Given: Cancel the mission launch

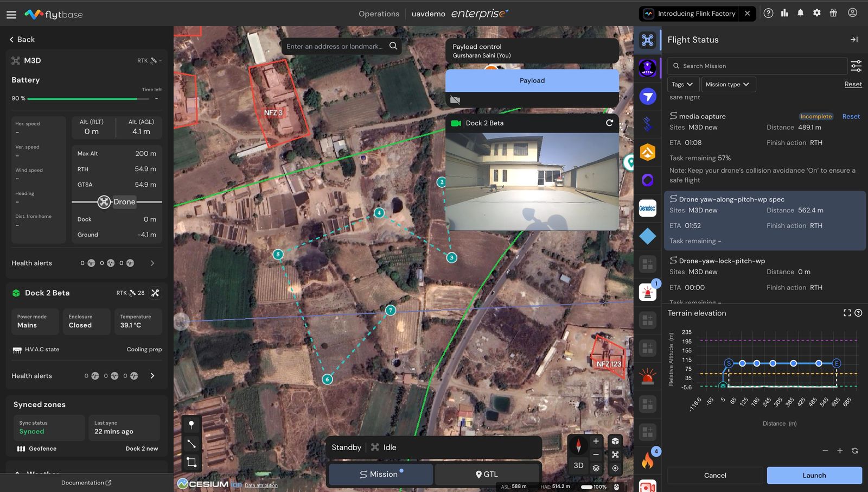Looking at the screenshot, I should (x=715, y=475).
